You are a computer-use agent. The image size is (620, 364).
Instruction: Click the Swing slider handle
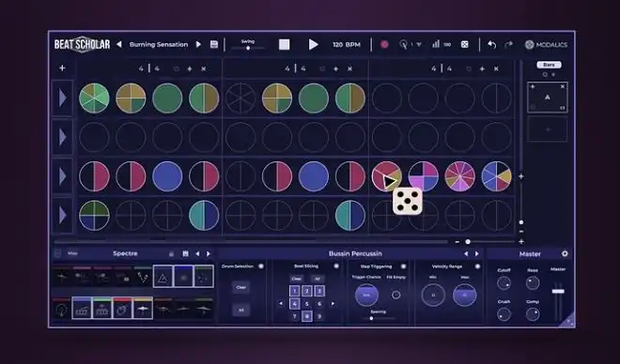pyautogui.click(x=248, y=48)
